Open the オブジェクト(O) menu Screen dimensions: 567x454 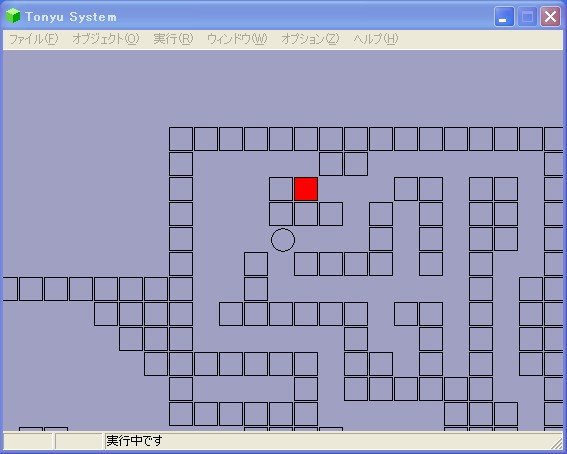coord(106,39)
